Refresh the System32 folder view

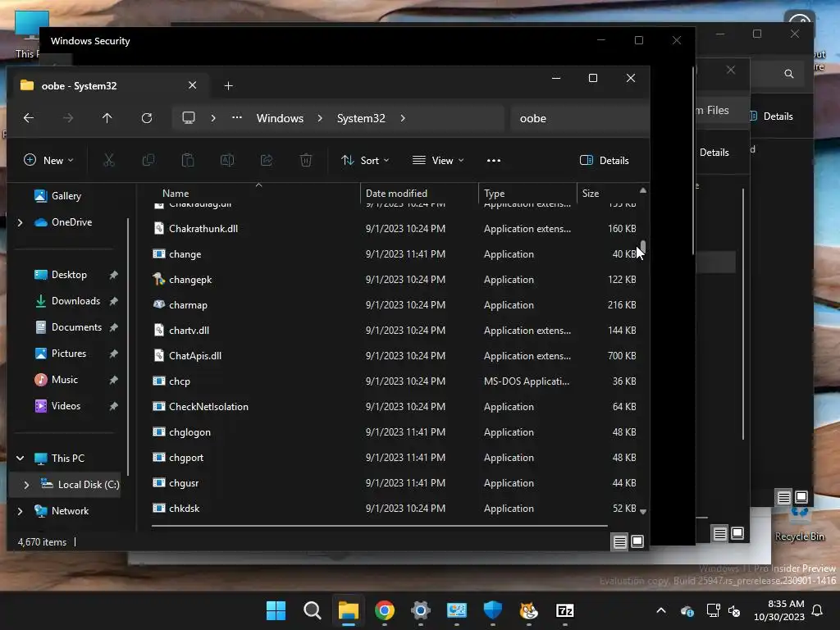[x=146, y=118]
